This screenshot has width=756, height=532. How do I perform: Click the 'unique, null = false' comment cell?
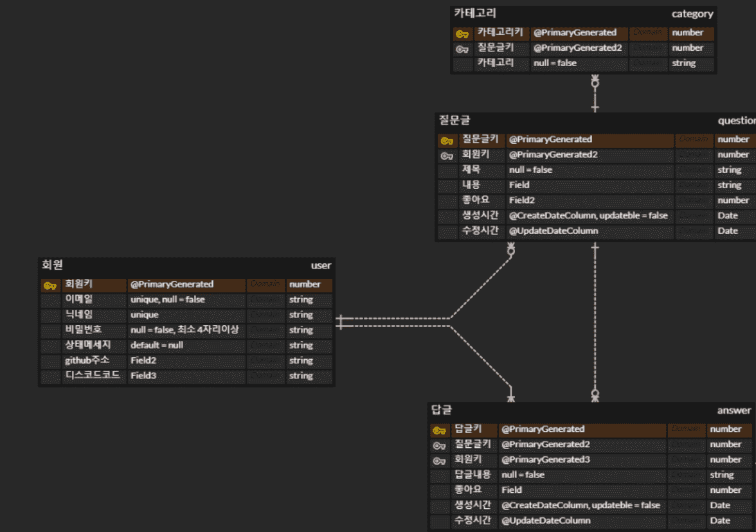(168, 299)
